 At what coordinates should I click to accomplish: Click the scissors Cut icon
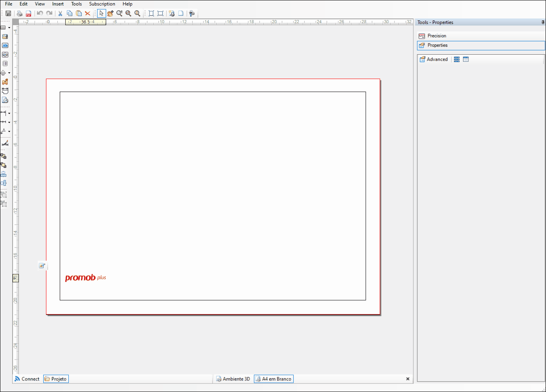pos(60,13)
